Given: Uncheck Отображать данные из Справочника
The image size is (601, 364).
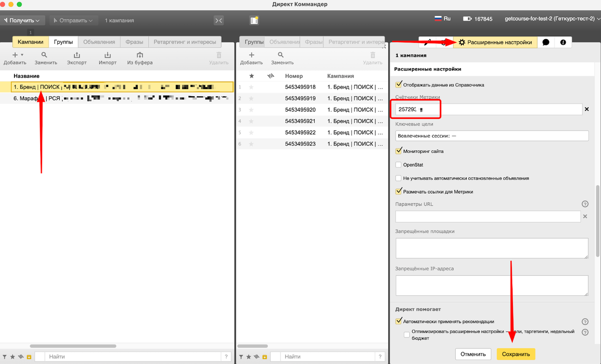Looking at the screenshot, I should [x=399, y=85].
